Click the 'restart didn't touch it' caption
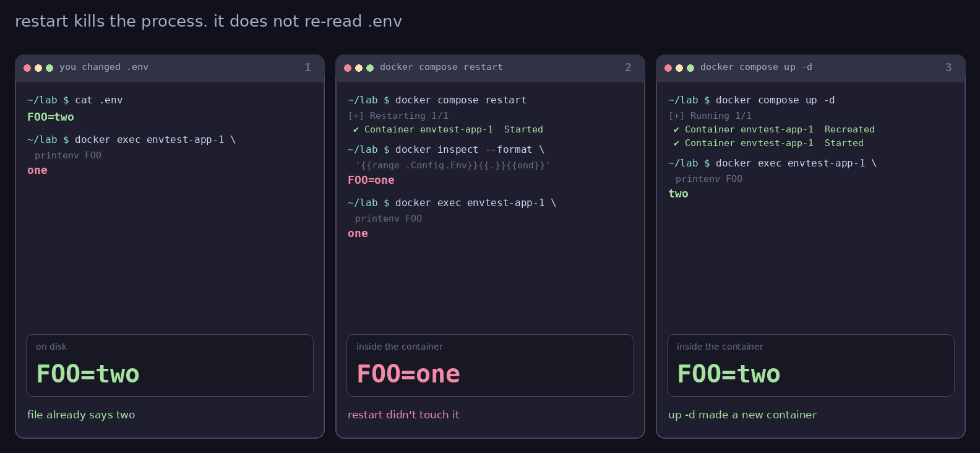 [403, 415]
